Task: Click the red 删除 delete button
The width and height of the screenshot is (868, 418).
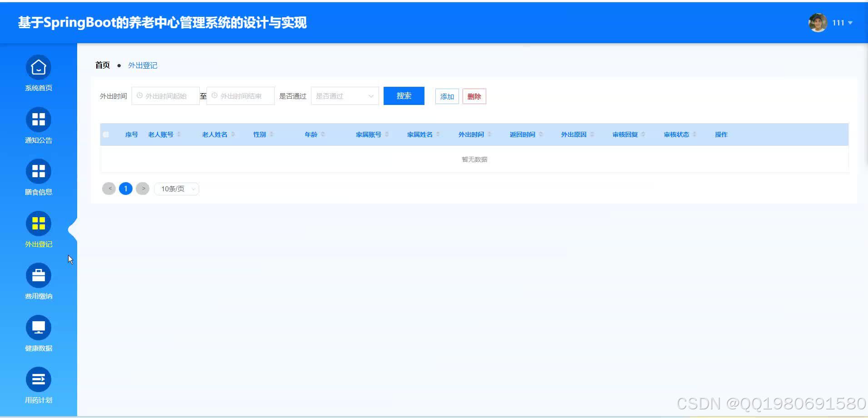Action: coord(474,96)
